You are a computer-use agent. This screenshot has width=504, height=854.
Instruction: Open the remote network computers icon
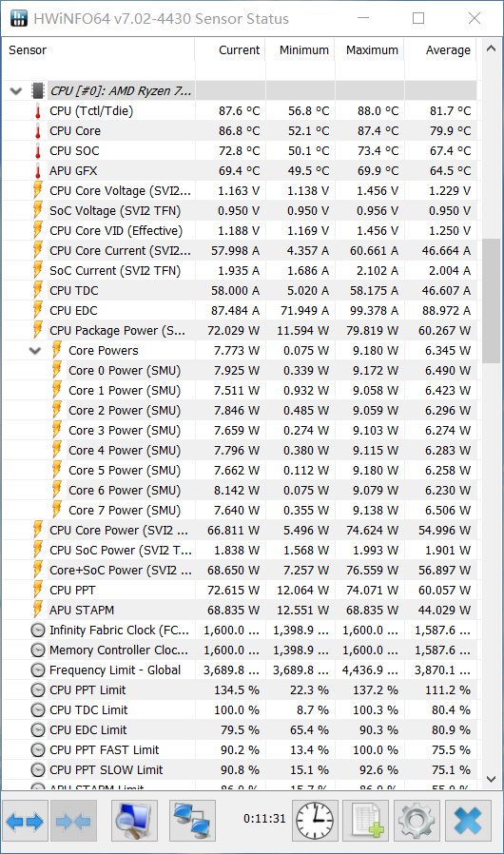(192, 820)
